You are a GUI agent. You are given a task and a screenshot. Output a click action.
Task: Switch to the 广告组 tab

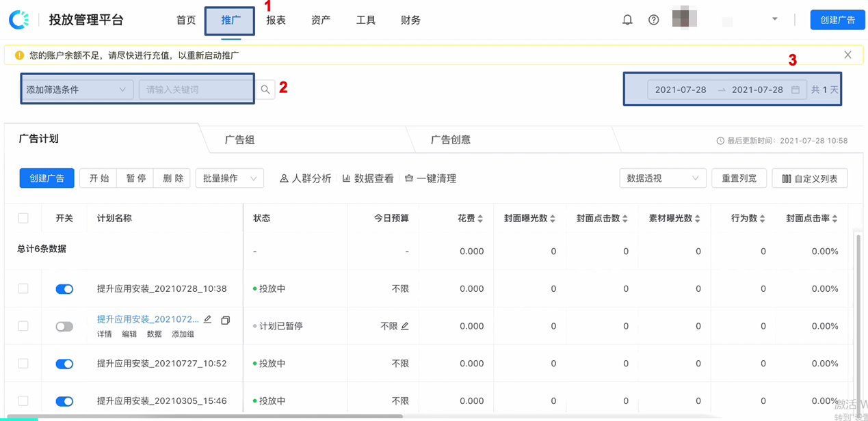pos(239,139)
